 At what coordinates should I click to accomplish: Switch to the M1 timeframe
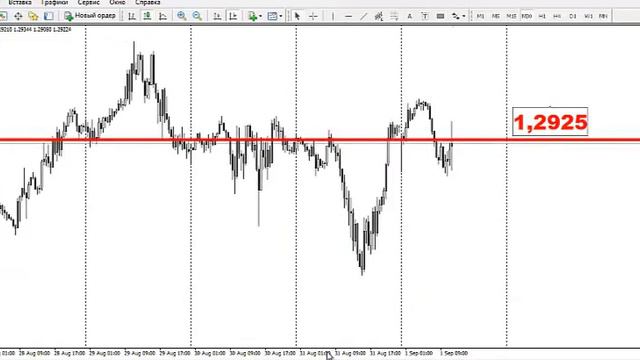480,16
